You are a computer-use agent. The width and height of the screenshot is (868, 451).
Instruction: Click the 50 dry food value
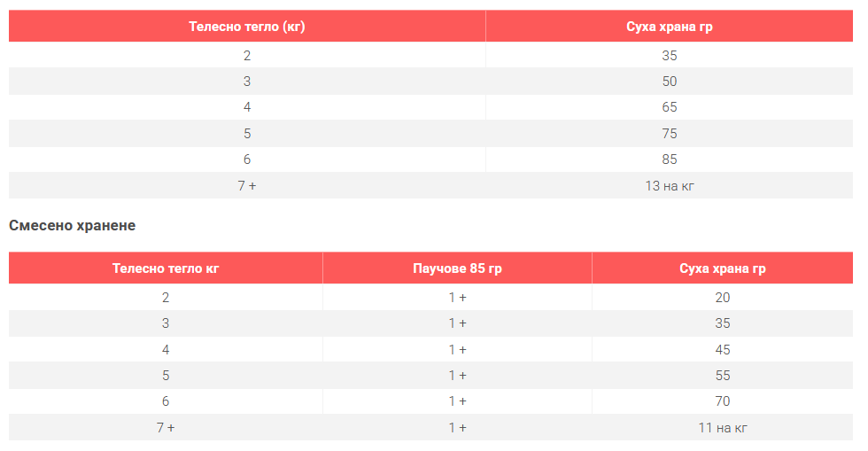[669, 82]
